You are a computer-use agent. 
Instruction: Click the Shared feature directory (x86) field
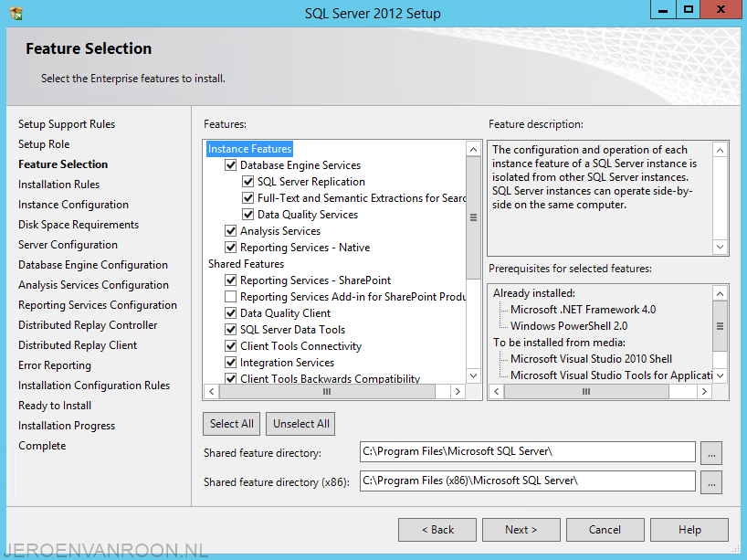pyautogui.click(x=528, y=481)
